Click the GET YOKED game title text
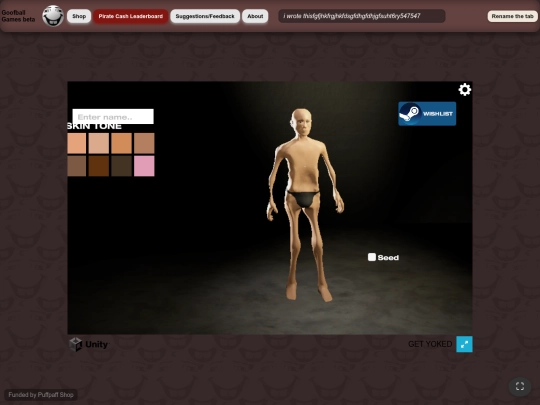The height and width of the screenshot is (405, 540). coord(430,344)
